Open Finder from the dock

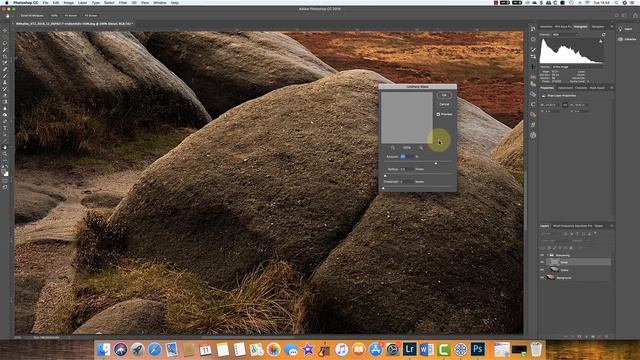click(x=103, y=349)
